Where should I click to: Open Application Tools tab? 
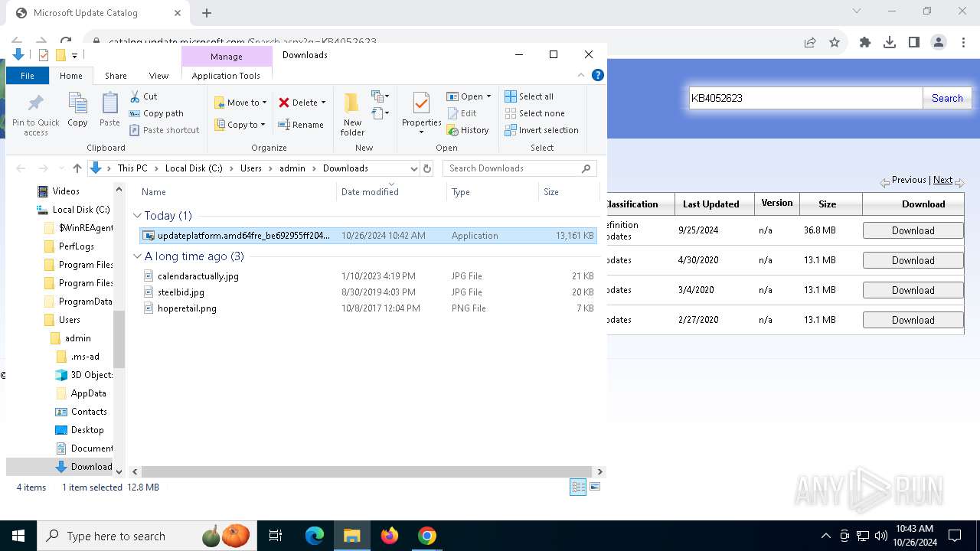[x=226, y=76]
